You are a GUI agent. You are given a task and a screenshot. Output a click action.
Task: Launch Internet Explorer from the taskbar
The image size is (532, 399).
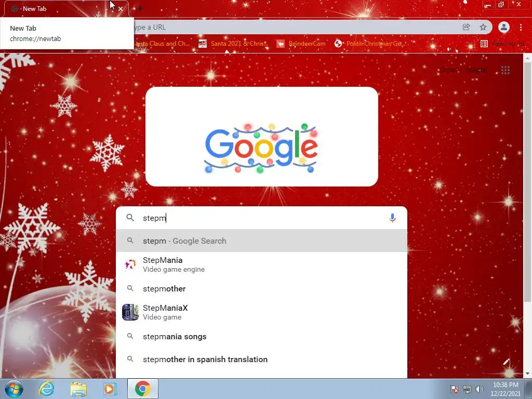(x=46, y=389)
